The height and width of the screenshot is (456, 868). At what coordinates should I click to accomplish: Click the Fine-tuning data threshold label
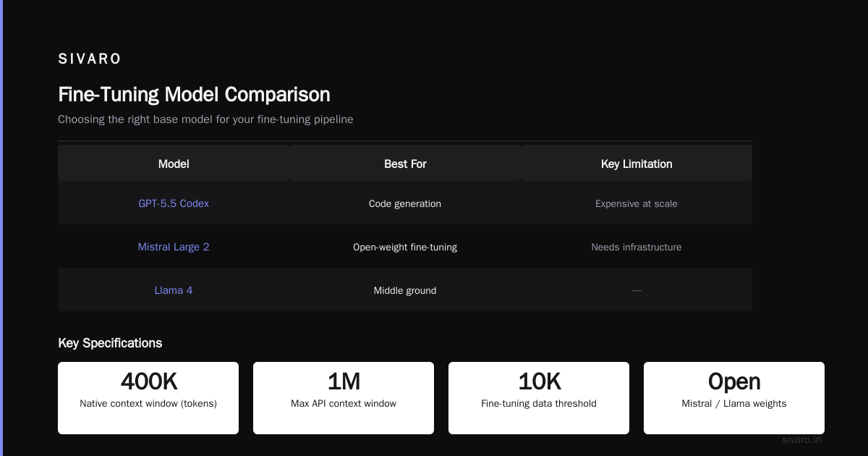(539, 404)
